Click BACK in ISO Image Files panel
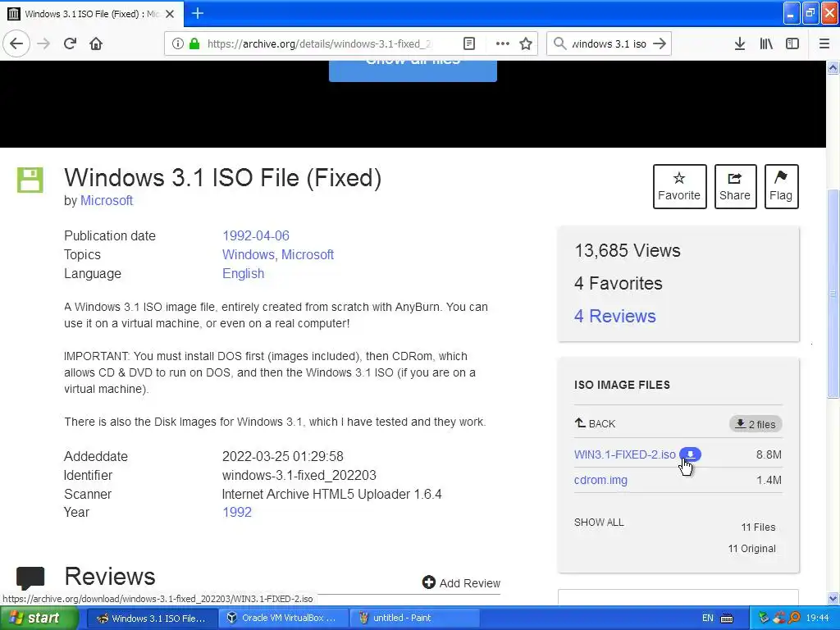840x630 pixels. (596, 423)
